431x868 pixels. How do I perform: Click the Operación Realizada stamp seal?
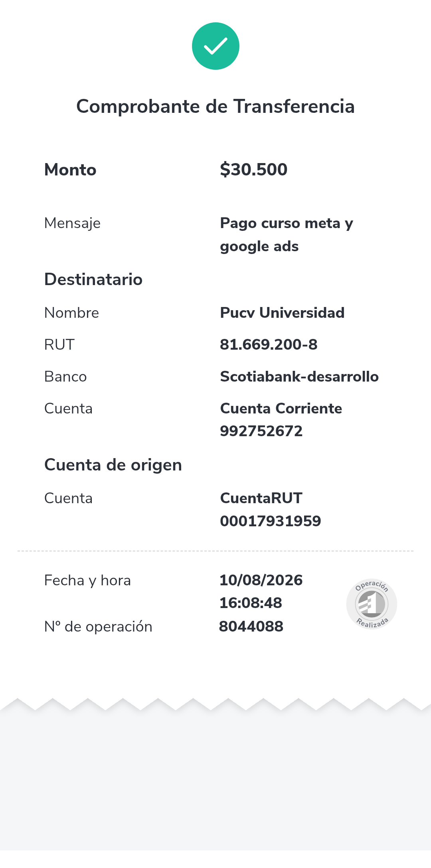(372, 604)
